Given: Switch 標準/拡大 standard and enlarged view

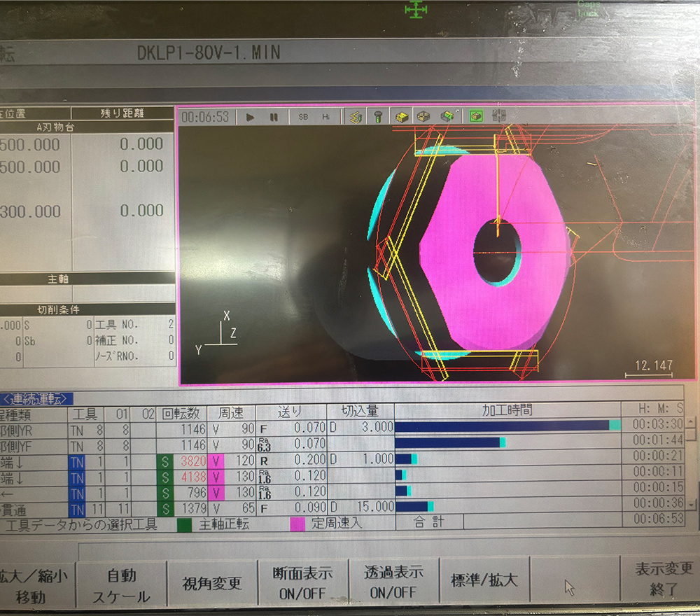Looking at the screenshot, I should (x=485, y=580).
